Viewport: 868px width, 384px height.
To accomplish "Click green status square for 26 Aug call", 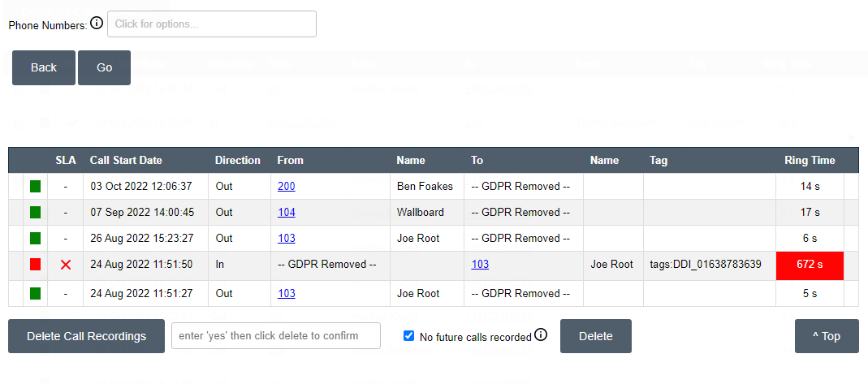I will point(35,239).
